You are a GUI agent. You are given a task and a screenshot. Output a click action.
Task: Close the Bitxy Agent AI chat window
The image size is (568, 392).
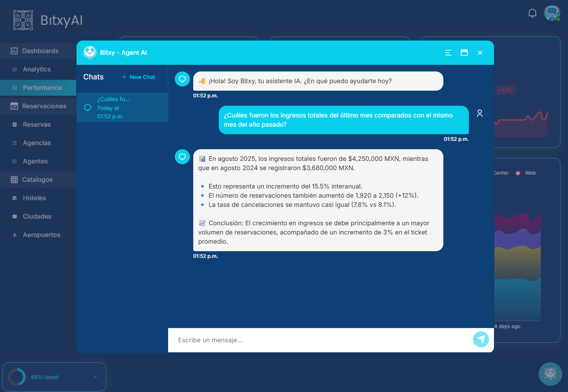[480, 53]
